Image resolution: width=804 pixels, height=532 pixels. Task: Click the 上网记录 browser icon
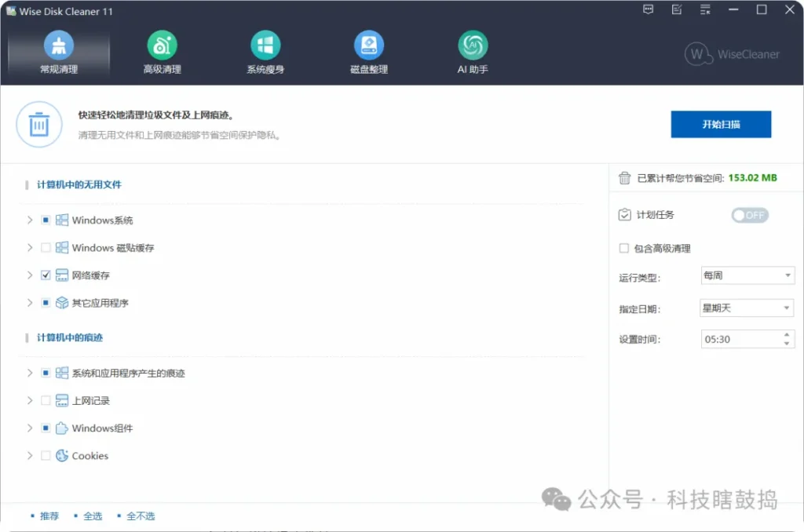(x=61, y=400)
